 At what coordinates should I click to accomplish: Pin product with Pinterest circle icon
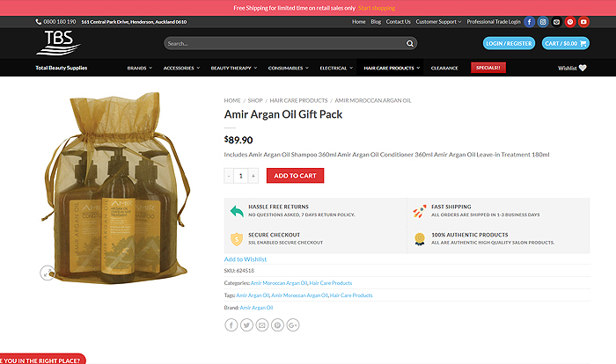(277, 325)
